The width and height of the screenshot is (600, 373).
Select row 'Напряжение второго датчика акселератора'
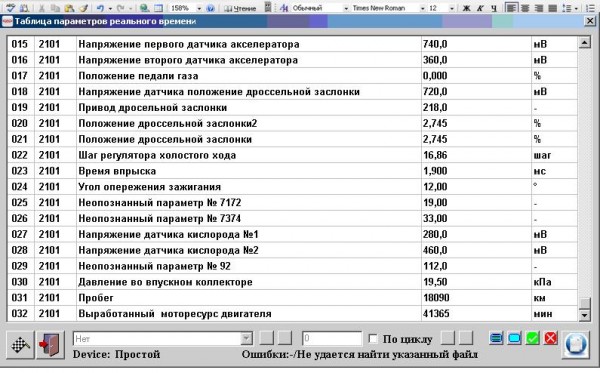292,60
